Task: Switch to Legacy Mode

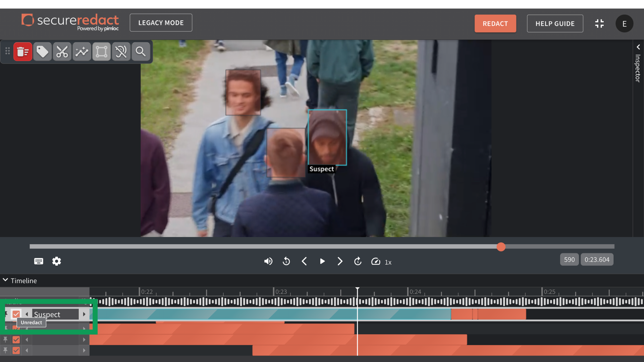Action: 161,23
